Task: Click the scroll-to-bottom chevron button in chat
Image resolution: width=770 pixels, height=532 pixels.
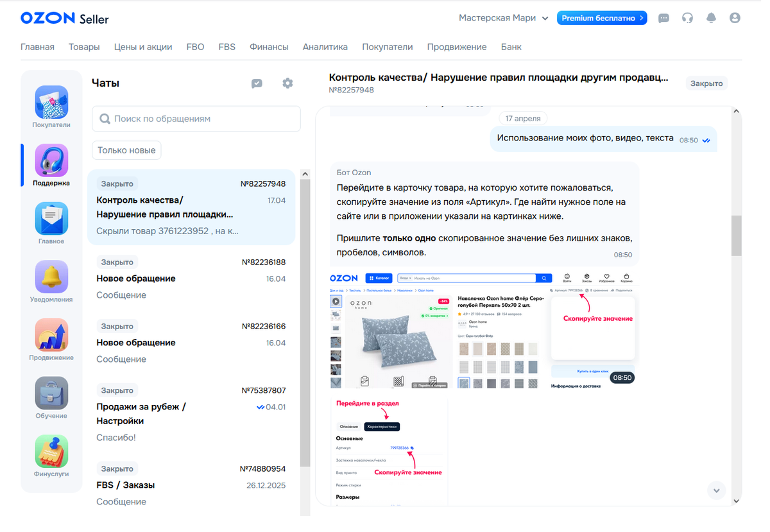Action: click(716, 490)
